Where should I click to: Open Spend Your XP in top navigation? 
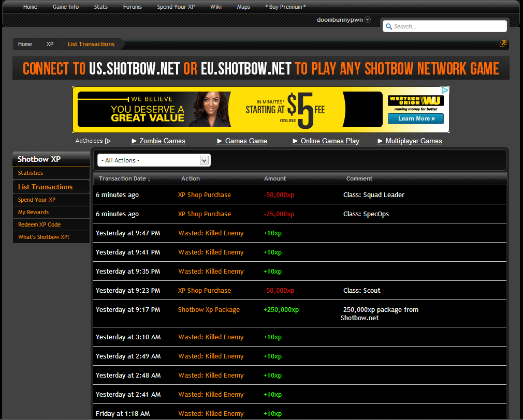(x=176, y=7)
